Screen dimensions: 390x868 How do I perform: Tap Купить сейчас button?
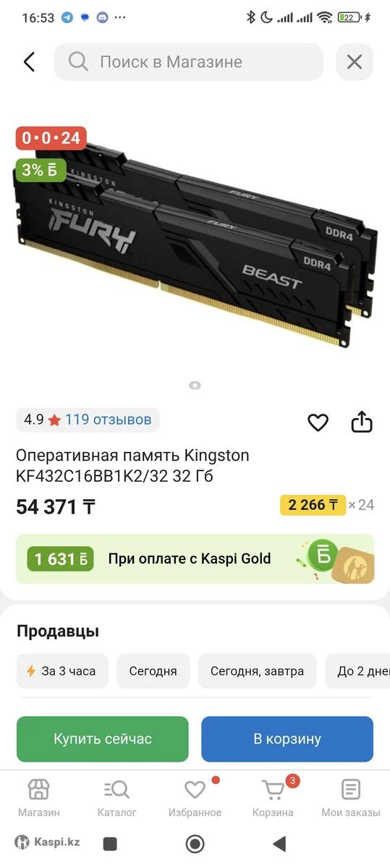point(103,739)
